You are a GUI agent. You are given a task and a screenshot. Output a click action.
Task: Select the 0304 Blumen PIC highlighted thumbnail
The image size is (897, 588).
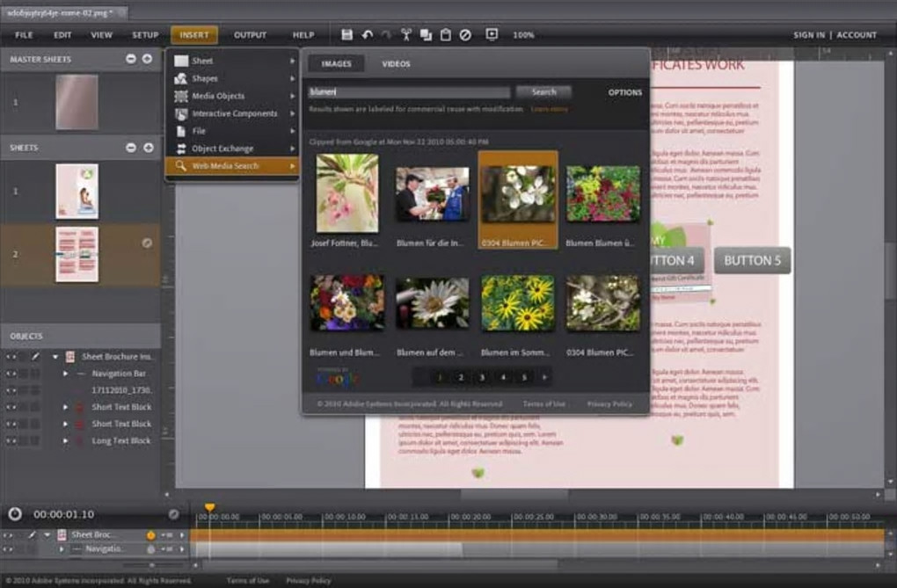(x=518, y=200)
